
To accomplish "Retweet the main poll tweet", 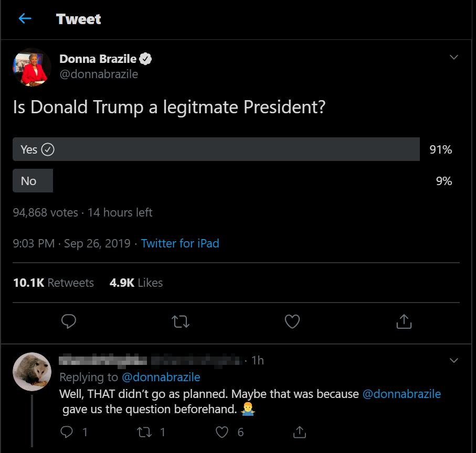I will [181, 321].
